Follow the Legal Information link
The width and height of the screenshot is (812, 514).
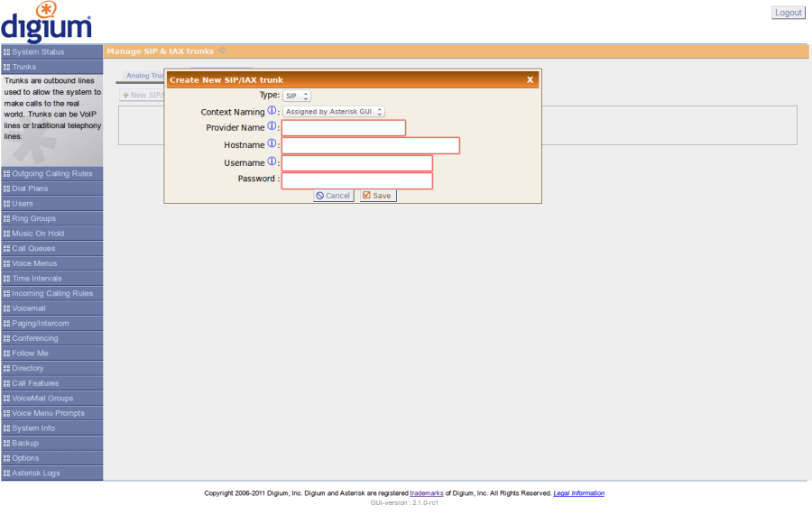pyautogui.click(x=578, y=493)
